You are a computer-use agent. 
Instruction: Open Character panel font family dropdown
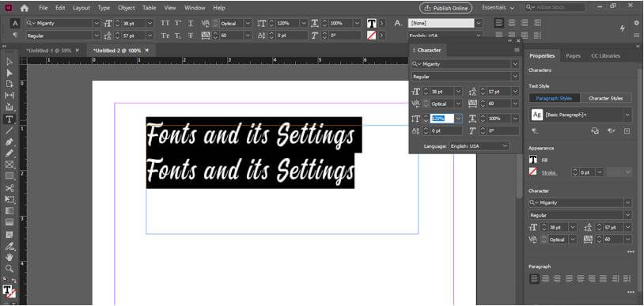point(515,64)
